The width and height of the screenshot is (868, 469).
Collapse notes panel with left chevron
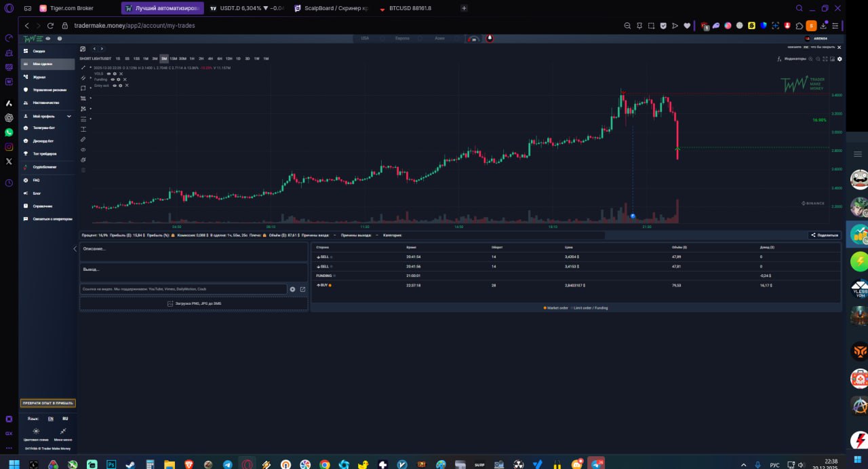pos(75,249)
